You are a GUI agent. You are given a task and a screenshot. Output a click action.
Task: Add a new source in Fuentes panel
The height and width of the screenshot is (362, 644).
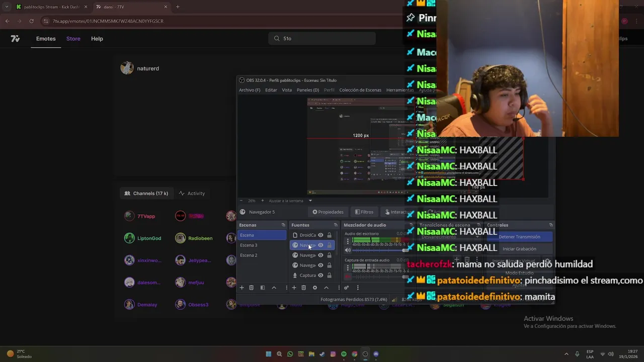tap(294, 288)
